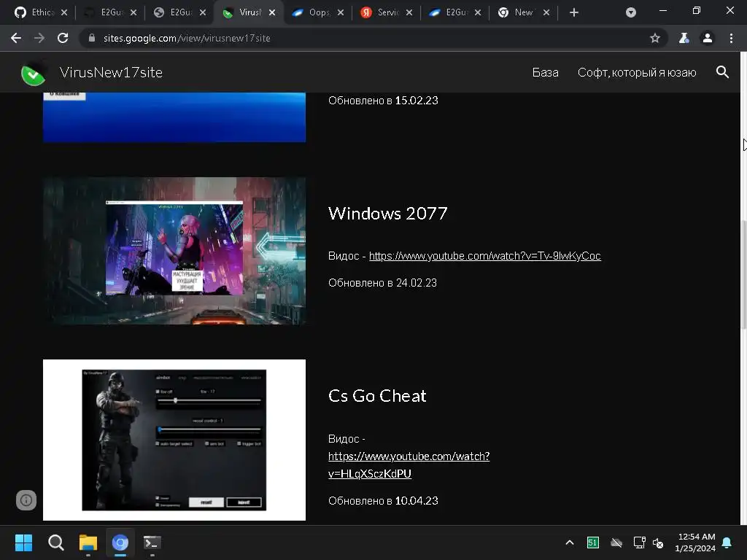The image size is (747, 560).
Task: Click the VirusNew17site site title
Action: (x=111, y=72)
